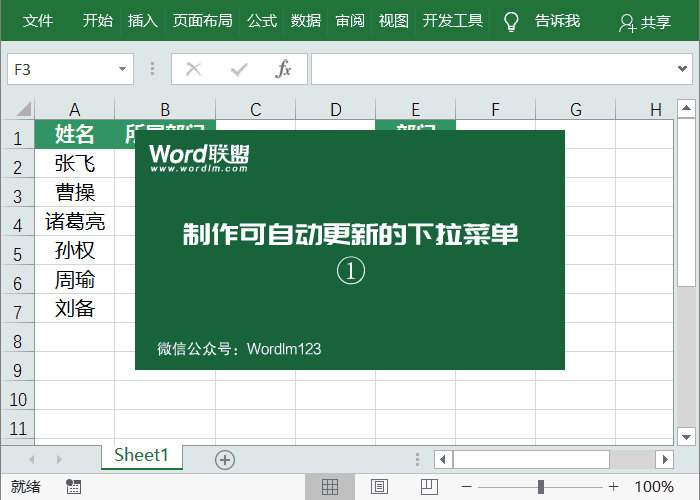The height and width of the screenshot is (500, 700).
Task: Click the 共享 share button
Action: point(645,22)
